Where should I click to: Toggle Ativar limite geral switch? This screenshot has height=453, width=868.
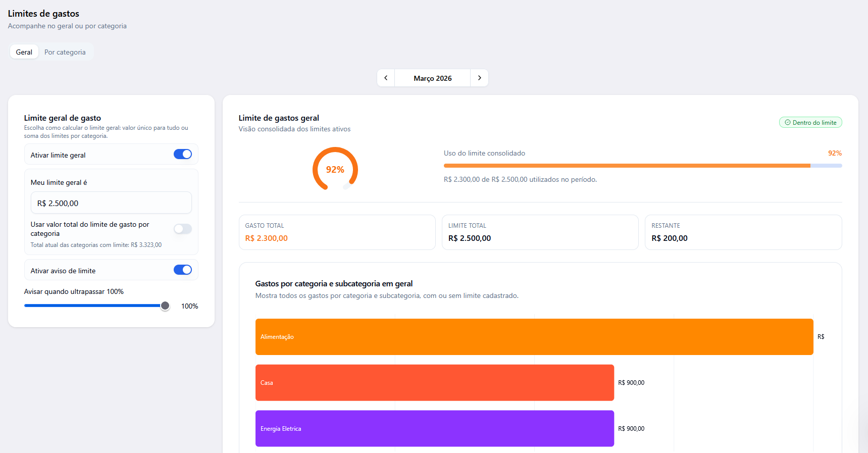coord(183,154)
